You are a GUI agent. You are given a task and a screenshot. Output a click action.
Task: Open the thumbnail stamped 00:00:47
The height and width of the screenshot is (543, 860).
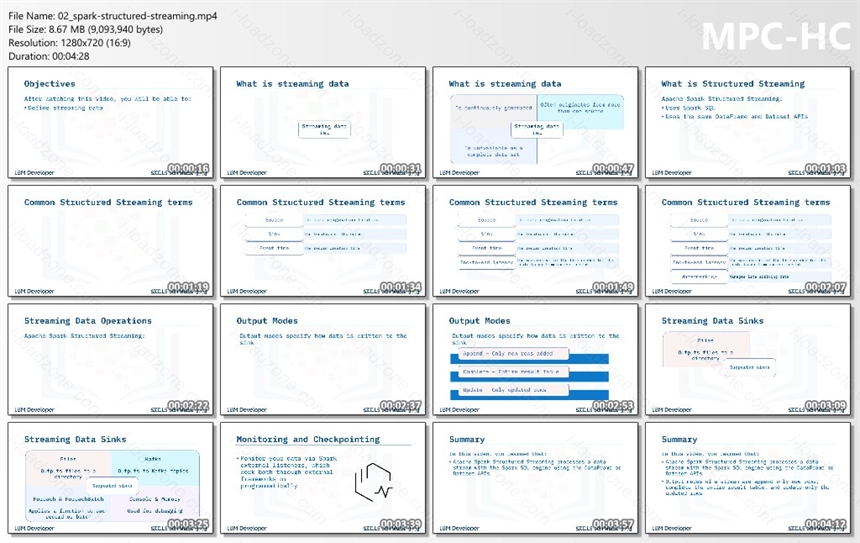[535, 122]
